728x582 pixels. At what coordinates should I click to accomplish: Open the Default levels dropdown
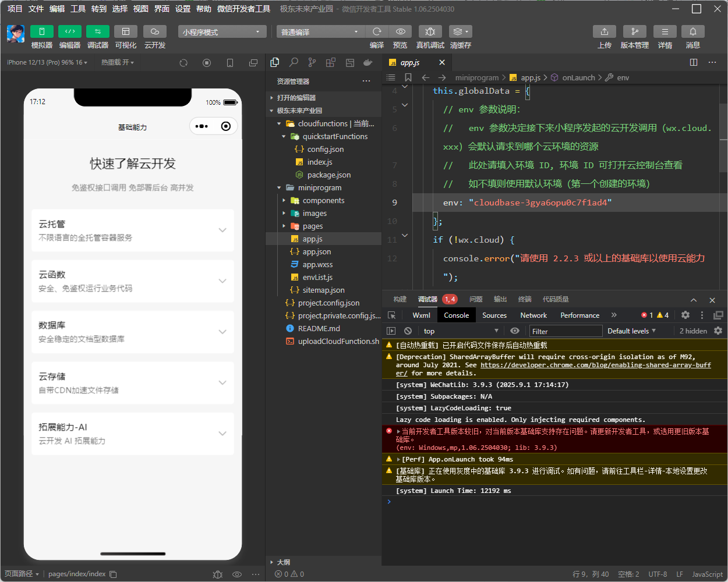point(632,331)
